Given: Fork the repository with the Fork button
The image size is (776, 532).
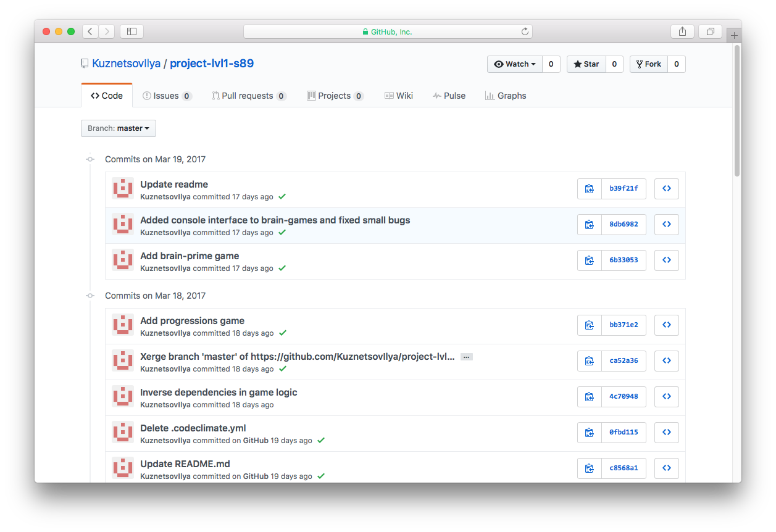Looking at the screenshot, I should pyautogui.click(x=648, y=64).
